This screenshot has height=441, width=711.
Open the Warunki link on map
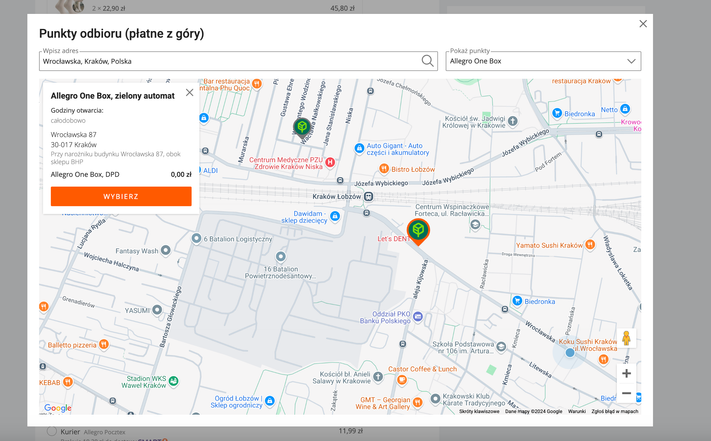tap(577, 412)
